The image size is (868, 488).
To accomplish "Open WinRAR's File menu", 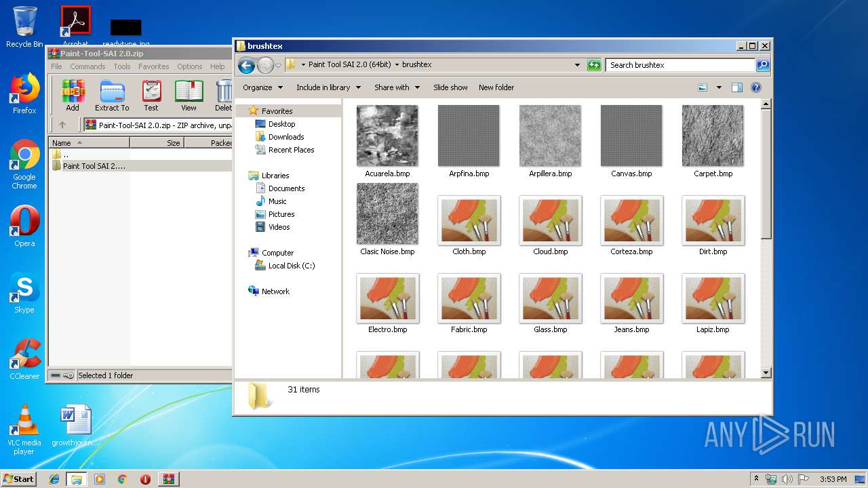I will pyautogui.click(x=56, y=66).
